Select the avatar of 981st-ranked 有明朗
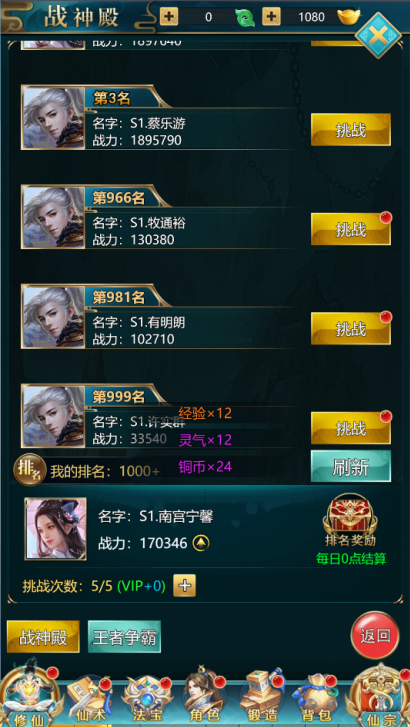This screenshot has height=727, width=410. click(53, 317)
